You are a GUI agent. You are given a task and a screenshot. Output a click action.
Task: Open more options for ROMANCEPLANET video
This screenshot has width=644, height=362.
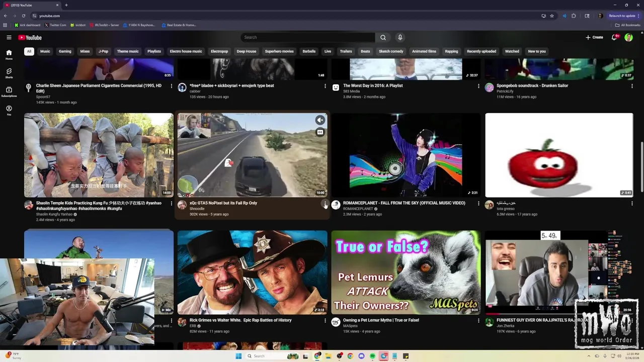(x=478, y=204)
